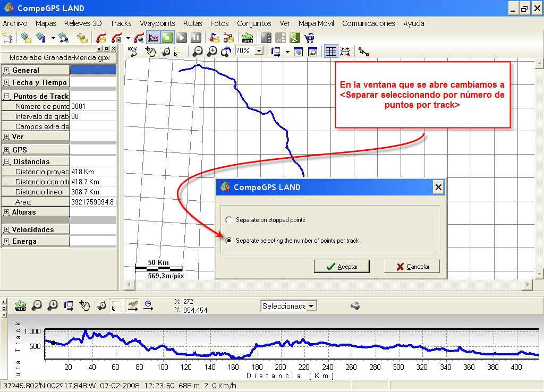Image resolution: width=544 pixels, height=392 pixels.
Task: Open the Rutas menu
Action: [x=192, y=23]
